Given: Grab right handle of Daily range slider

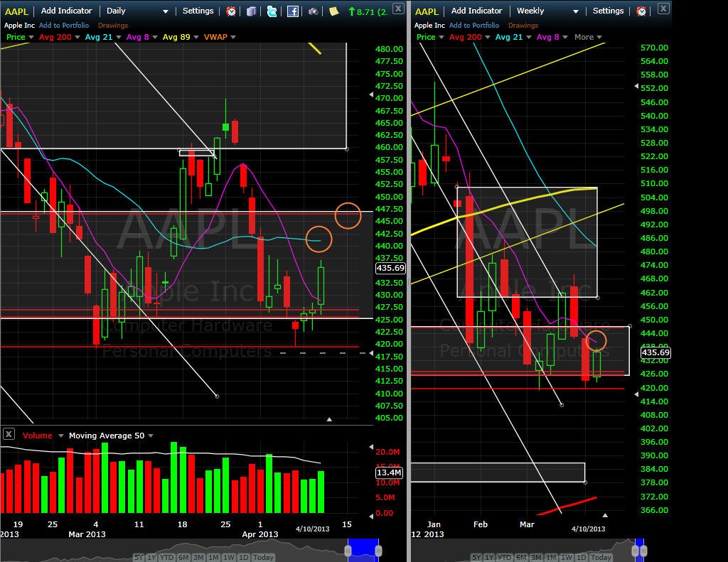Looking at the screenshot, I should (379, 551).
